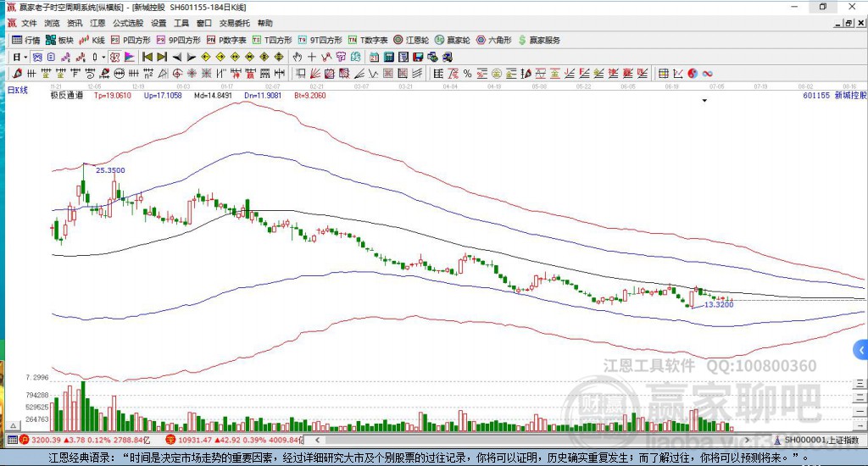
Task: Click the black left arrow icon
Action: (176, 57)
